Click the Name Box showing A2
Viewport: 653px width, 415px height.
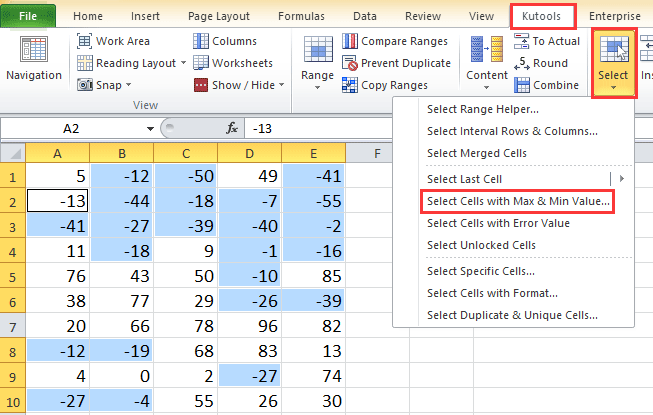click(x=71, y=129)
